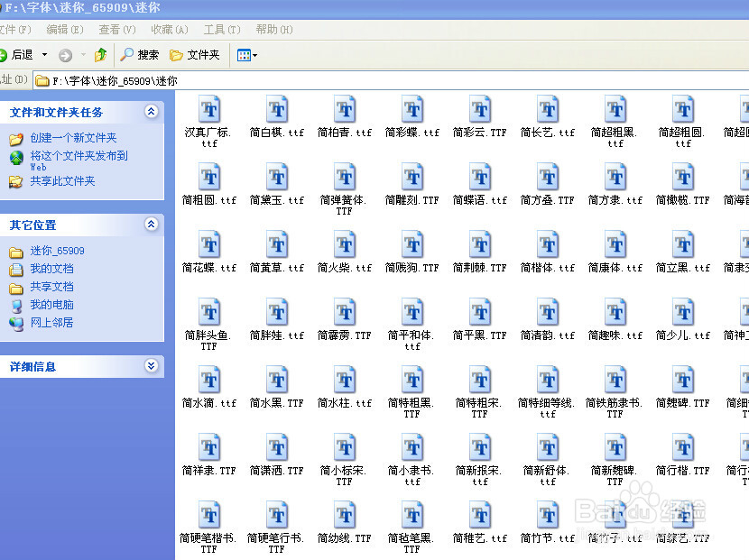Select the 简水黑.TTF file name

pos(276,403)
